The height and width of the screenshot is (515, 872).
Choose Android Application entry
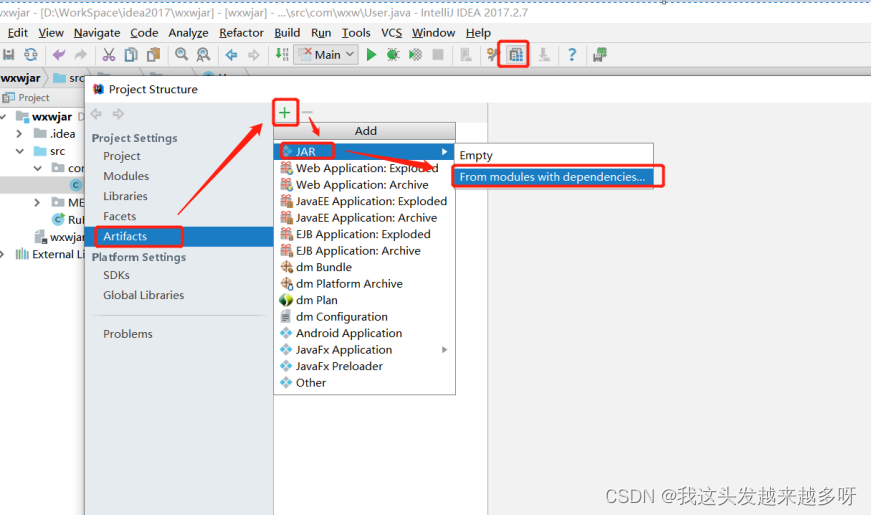[364, 333]
